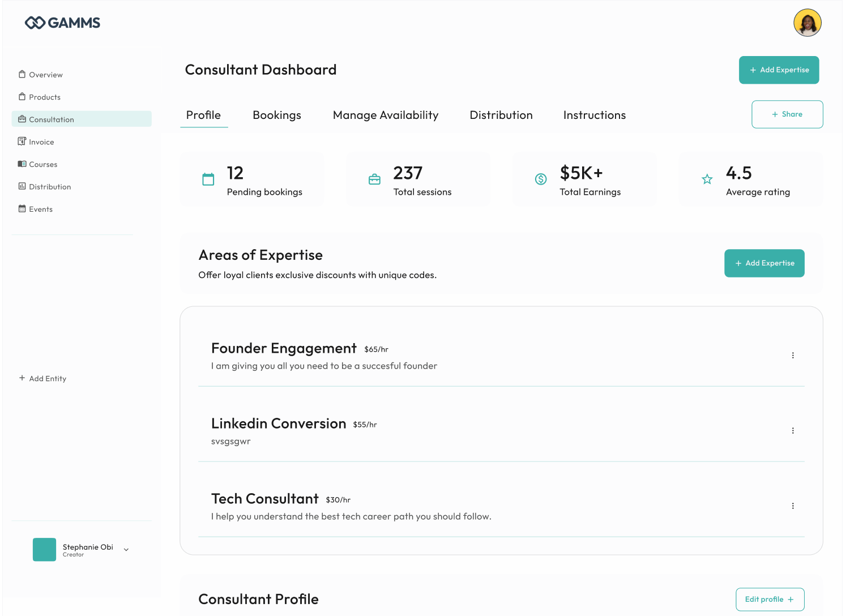Click the Total sessions briefcase icon

[374, 179]
